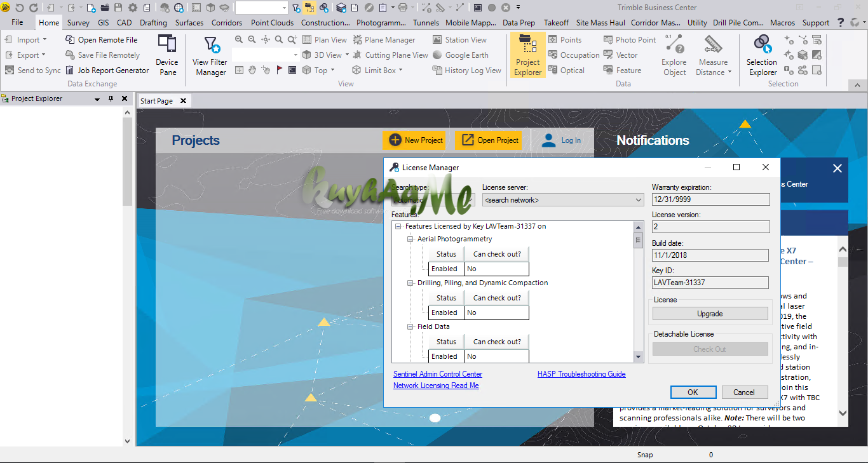868x463 pixels.
Task: Click the Help question mark icon
Action: (840, 22)
